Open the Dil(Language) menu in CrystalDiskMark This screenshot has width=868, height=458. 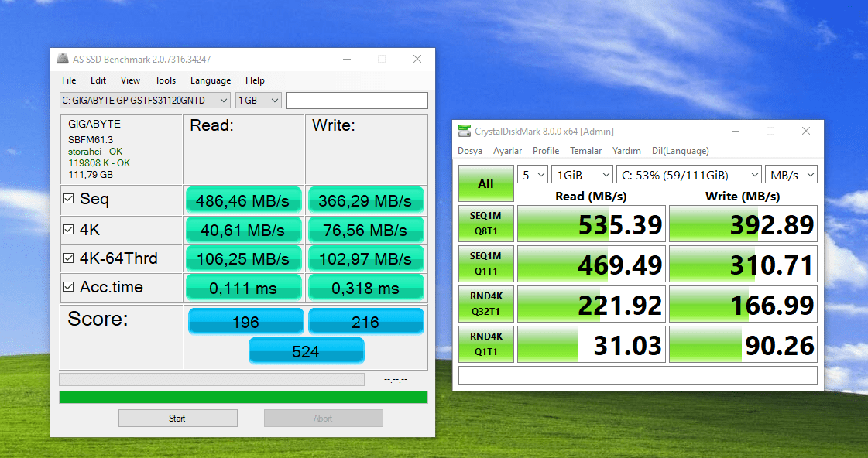[681, 150]
